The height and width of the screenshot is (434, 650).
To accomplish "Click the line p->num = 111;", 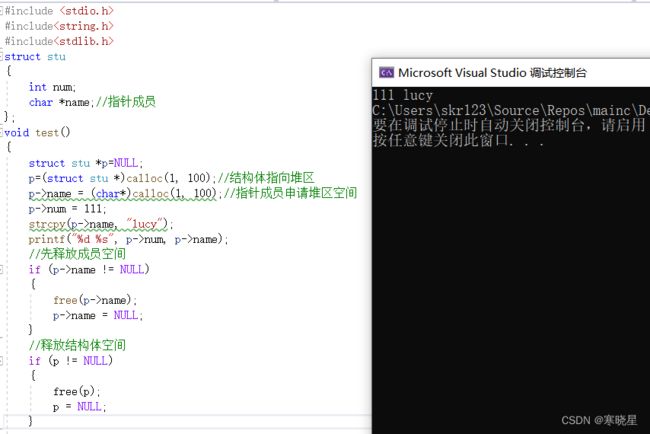I will [68, 209].
